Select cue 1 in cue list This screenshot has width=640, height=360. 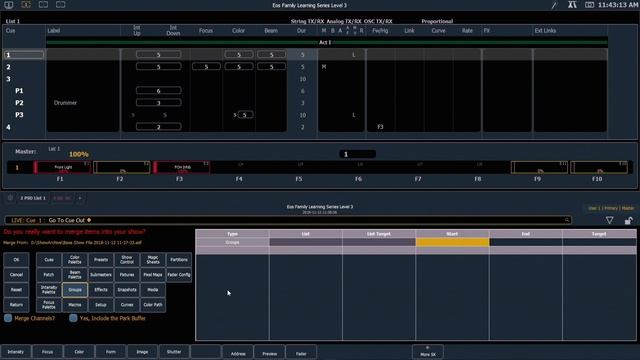pyautogui.click(x=24, y=55)
